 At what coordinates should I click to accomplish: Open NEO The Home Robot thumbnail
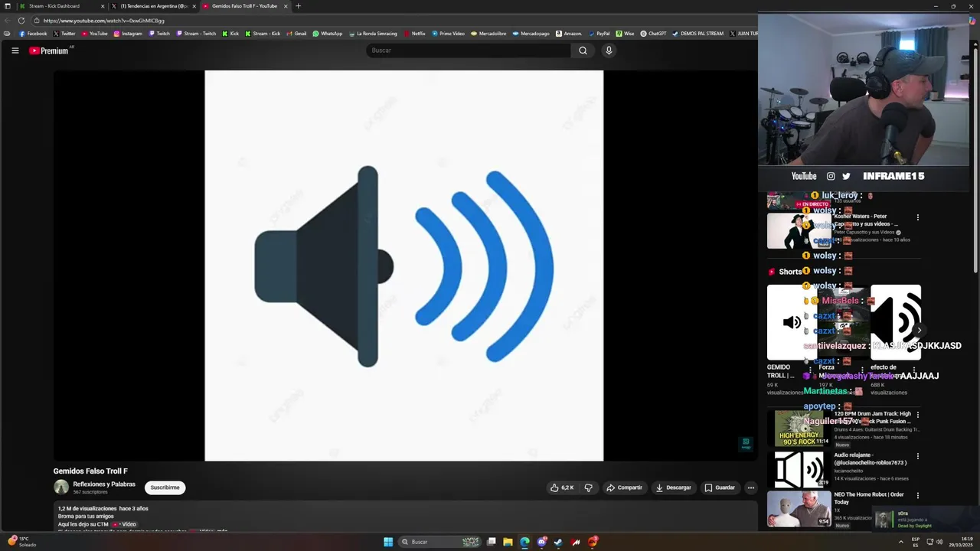(x=799, y=509)
